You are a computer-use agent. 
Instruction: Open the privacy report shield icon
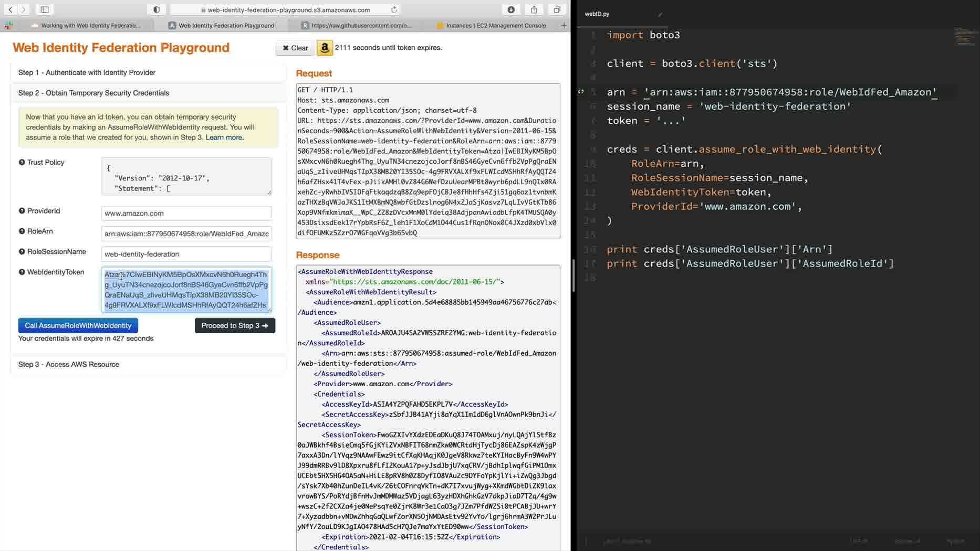(157, 9)
